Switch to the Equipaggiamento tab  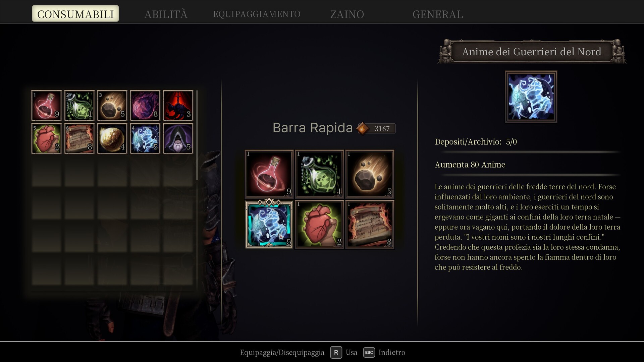[257, 14]
